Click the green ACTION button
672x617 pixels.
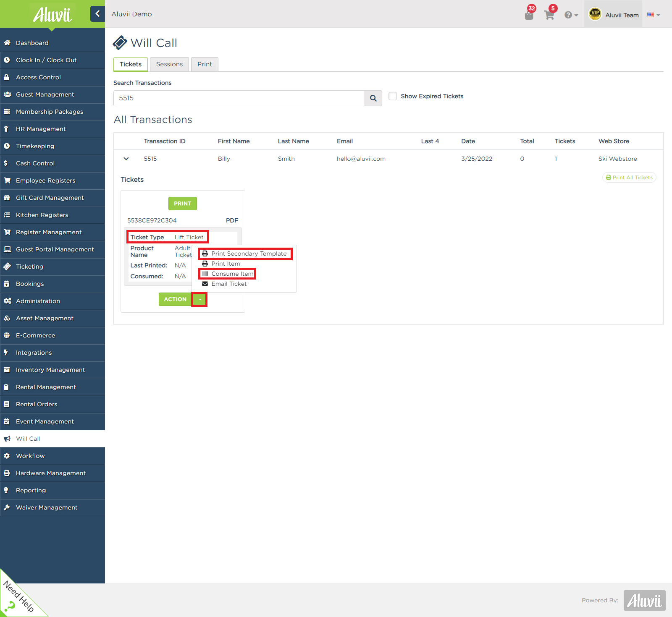175,299
